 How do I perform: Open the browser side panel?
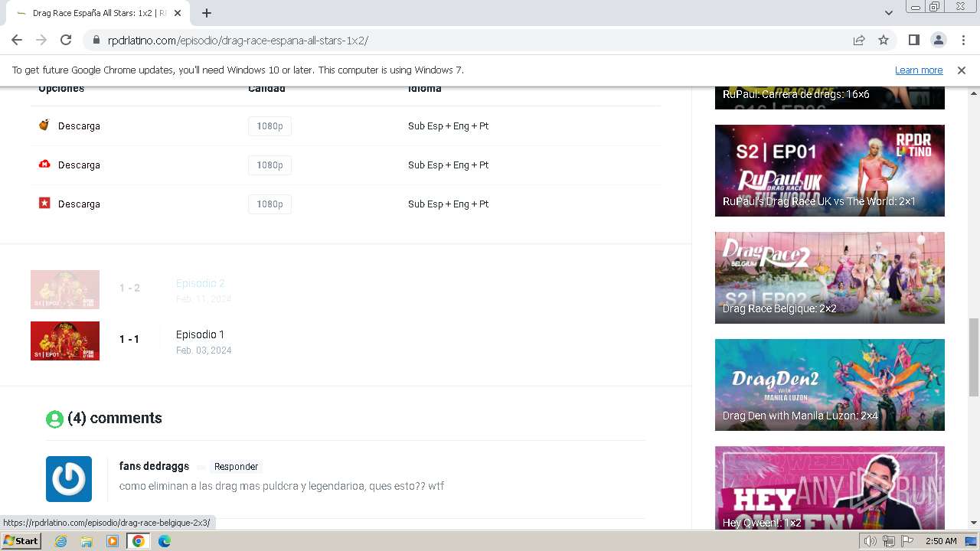tap(913, 40)
